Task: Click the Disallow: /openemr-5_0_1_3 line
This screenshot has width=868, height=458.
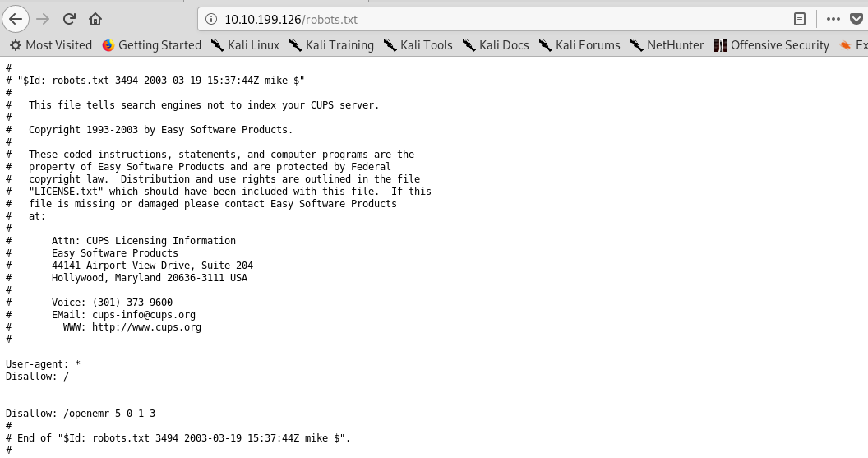Action: pos(81,414)
